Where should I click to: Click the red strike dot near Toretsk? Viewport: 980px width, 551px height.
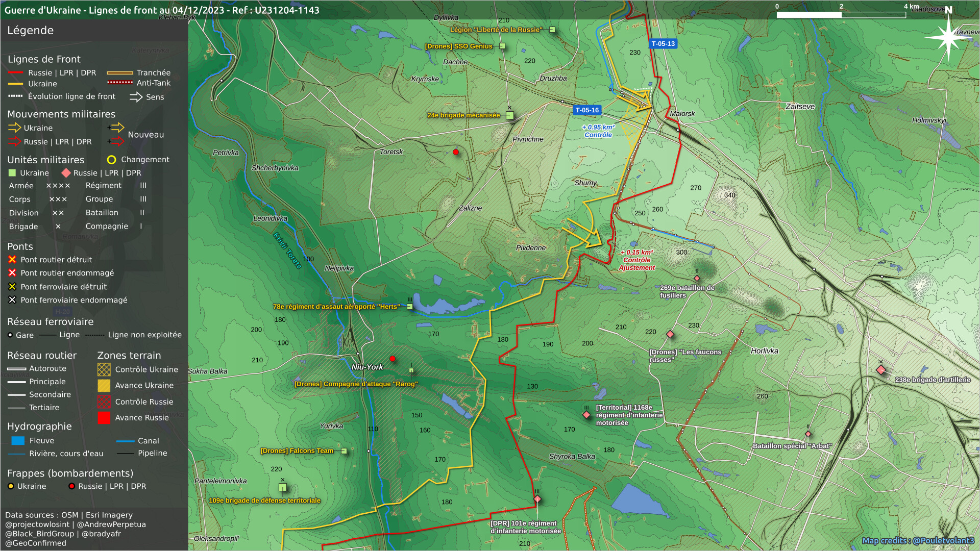[x=456, y=152]
